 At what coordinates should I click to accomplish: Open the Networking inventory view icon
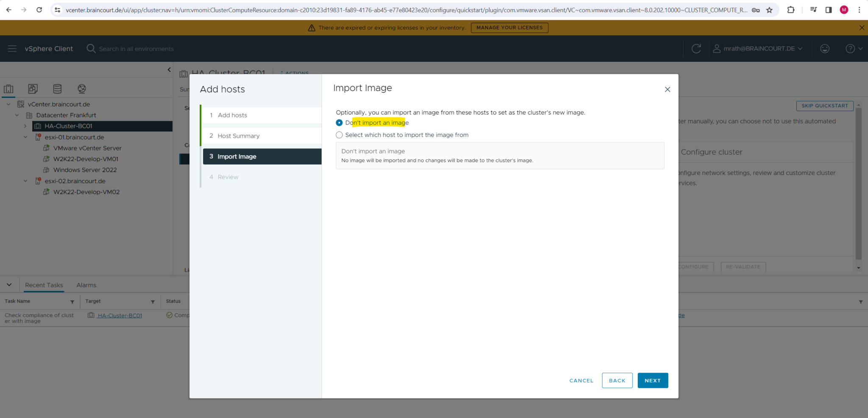81,89
